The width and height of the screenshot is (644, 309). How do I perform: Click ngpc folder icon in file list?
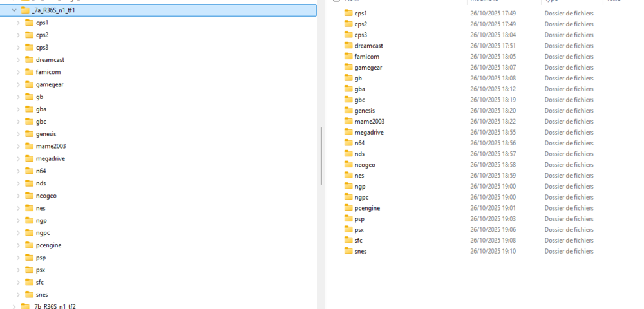click(x=348, y=197)
